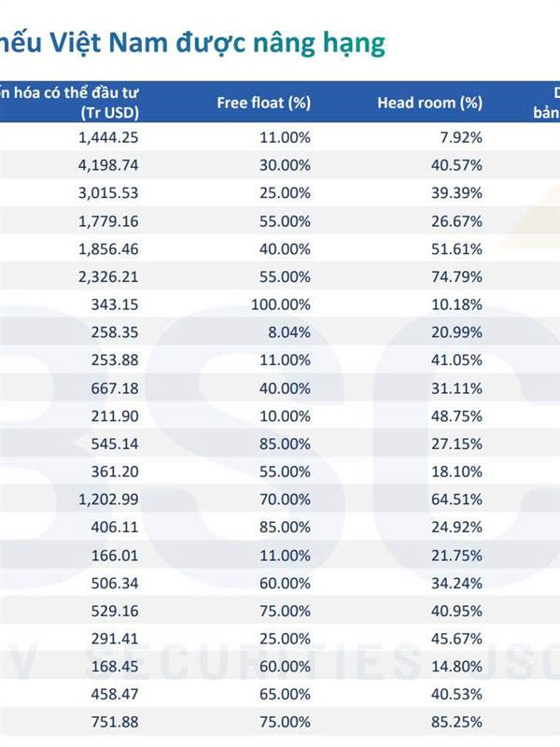Select the 14.80% head room value

point(456,666)
